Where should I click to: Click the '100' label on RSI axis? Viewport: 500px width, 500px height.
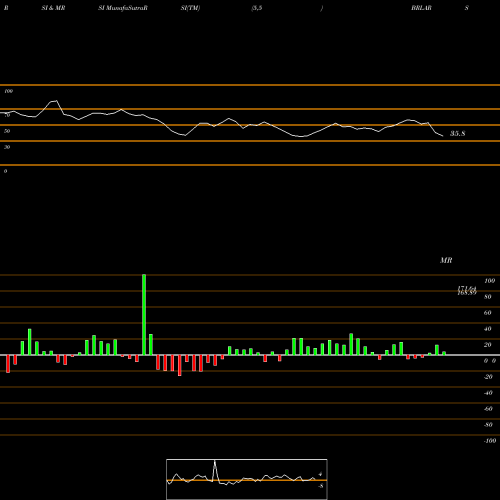click(x=9, y=91)
